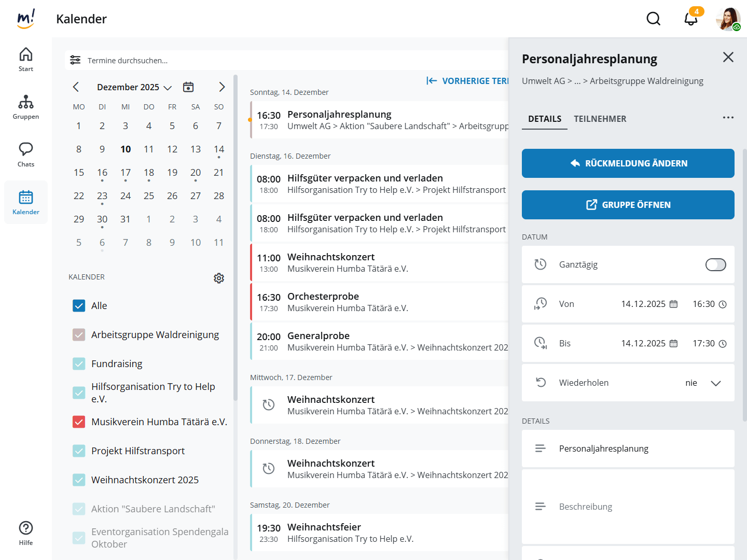This screenshot has width=747, height=560.
Task: Click the Rückmeldung ändern button
Action: point(628,163)
